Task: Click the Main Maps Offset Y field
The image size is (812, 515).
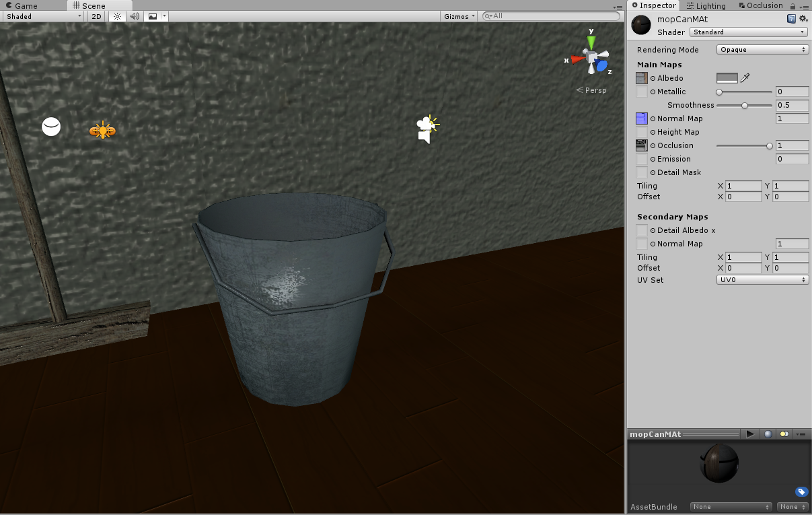Action: coord(790,197)
